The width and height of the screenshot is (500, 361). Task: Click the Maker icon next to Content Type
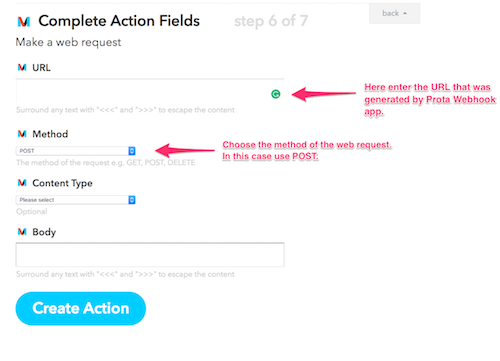(x=22, y=183)
